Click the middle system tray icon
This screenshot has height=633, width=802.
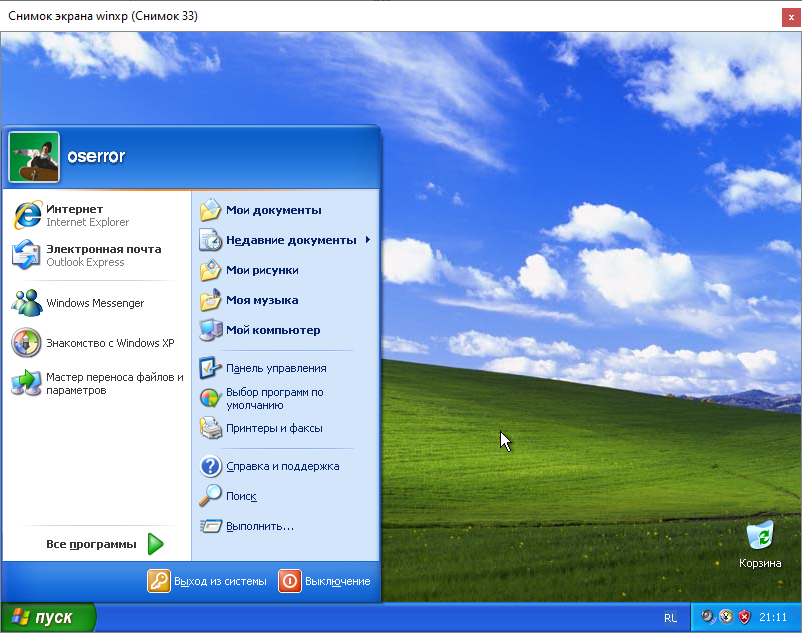[726, 617]
